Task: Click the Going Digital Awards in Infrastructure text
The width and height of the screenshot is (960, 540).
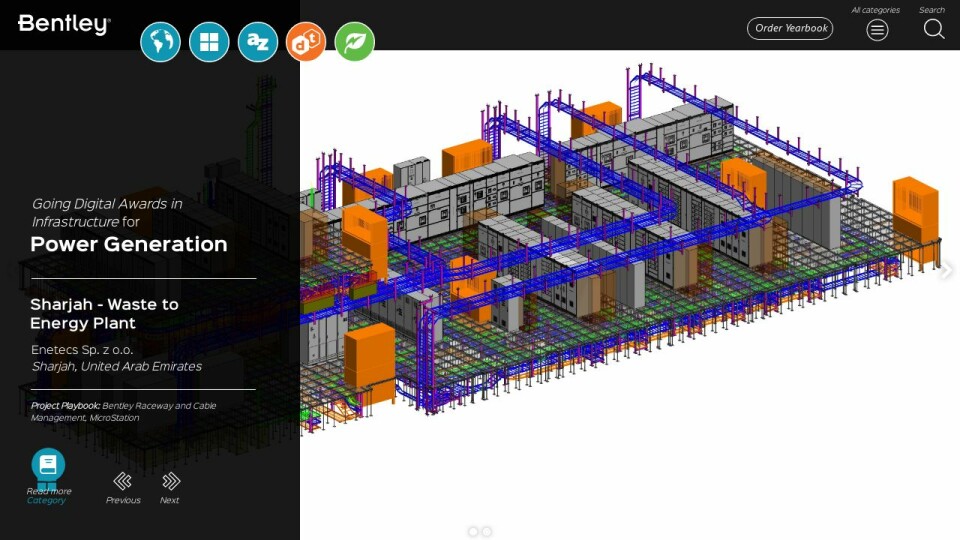Action: tap(107, 212)
